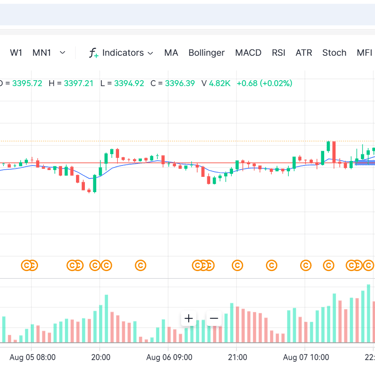
Task: Click the Aug 05 08:00 axis label
Action: coord(32,357)
